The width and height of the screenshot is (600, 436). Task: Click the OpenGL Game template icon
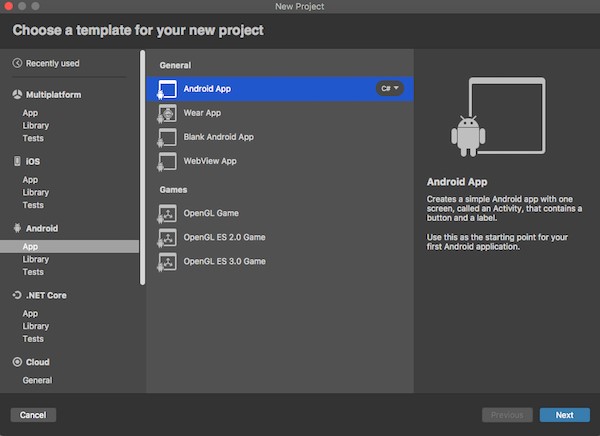tap(167, 214)
